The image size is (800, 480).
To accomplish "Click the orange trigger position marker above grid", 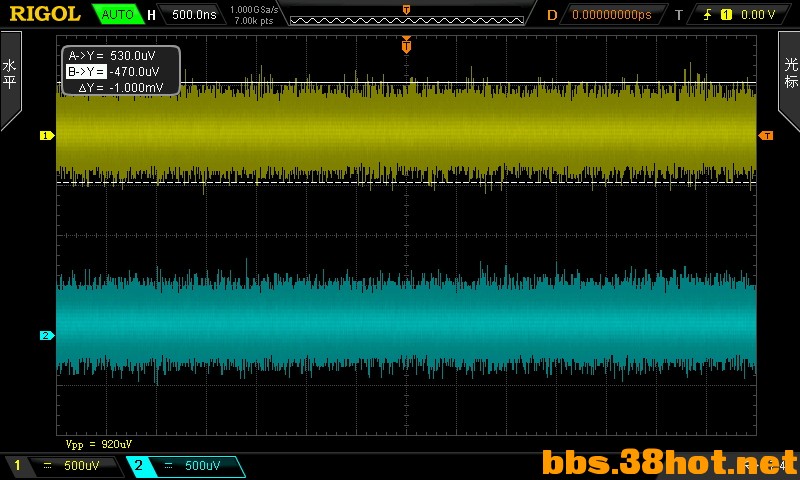I will pos(406,45).
